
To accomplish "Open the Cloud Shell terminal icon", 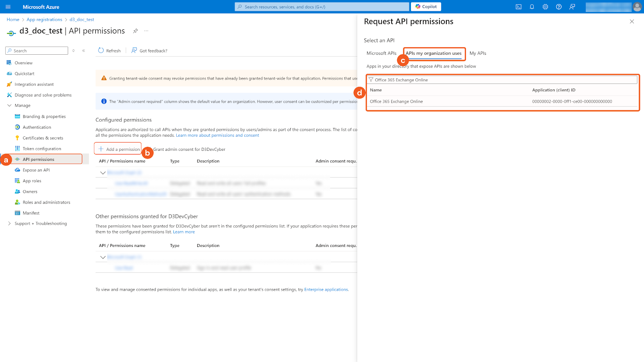I will tap(518, 6).
